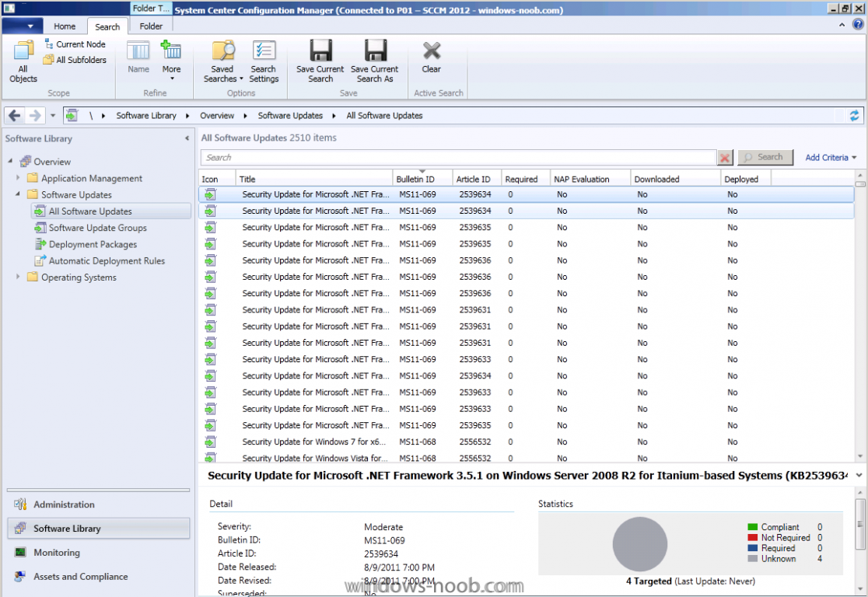Collapse the Overview tree node
This screenshot has width=868, height=597.
tap(11, 161)
